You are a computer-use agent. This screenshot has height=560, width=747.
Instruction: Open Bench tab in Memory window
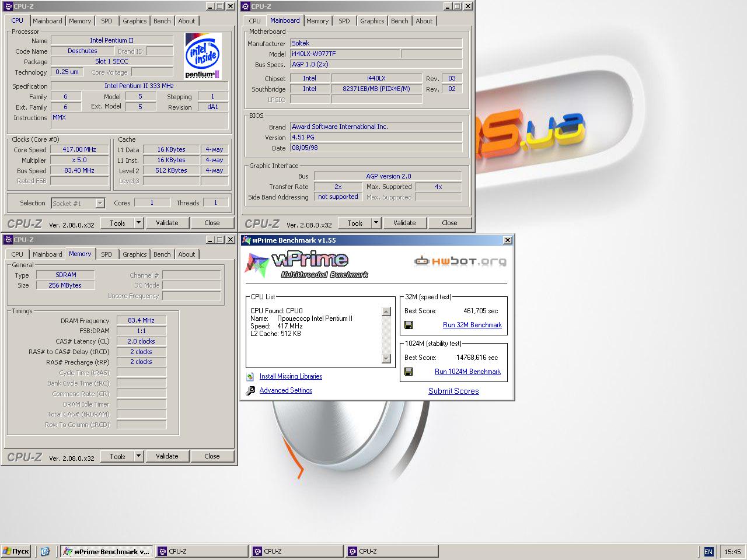coord(162,254)
